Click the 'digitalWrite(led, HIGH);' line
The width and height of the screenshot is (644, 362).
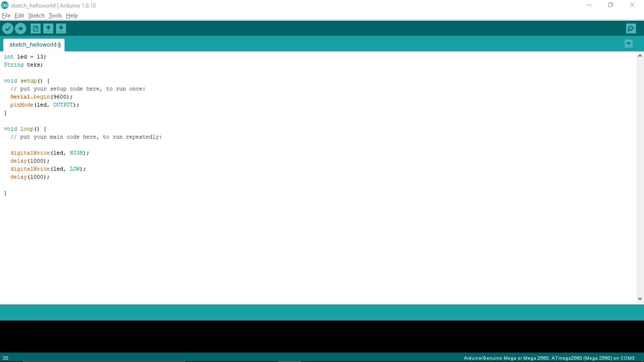(x=50, y=153)
